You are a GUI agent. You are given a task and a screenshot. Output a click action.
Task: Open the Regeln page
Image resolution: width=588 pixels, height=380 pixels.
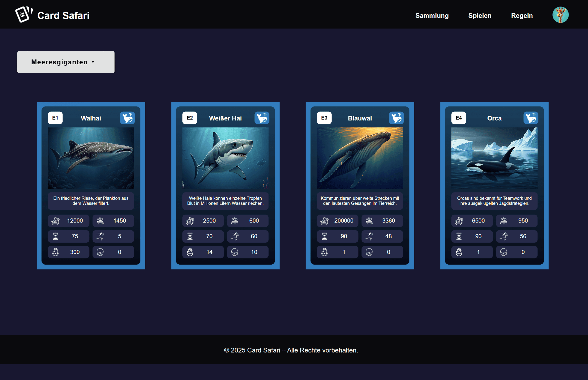pos(522,15)
